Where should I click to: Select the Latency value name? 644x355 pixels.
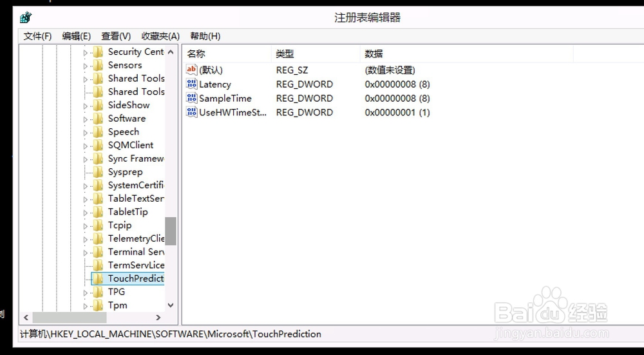[x=215, y=84]
